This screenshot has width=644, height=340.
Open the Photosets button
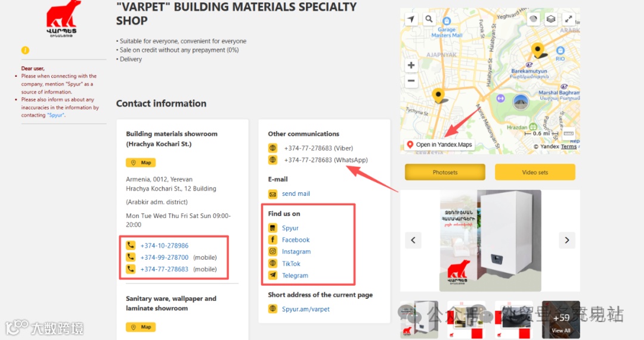click(x=445, y=172)
